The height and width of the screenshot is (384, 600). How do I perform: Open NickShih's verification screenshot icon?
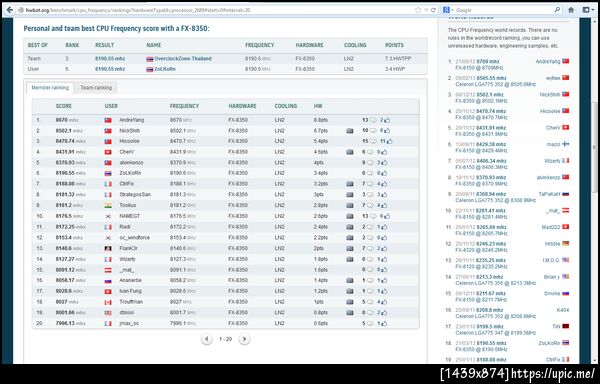coord(350,131)
